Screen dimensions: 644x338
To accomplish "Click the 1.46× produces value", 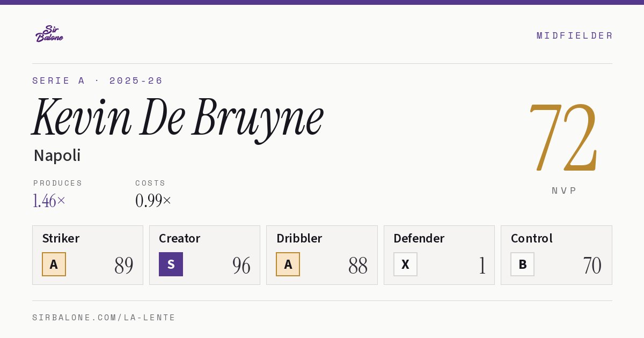I will tap(49, 201).
